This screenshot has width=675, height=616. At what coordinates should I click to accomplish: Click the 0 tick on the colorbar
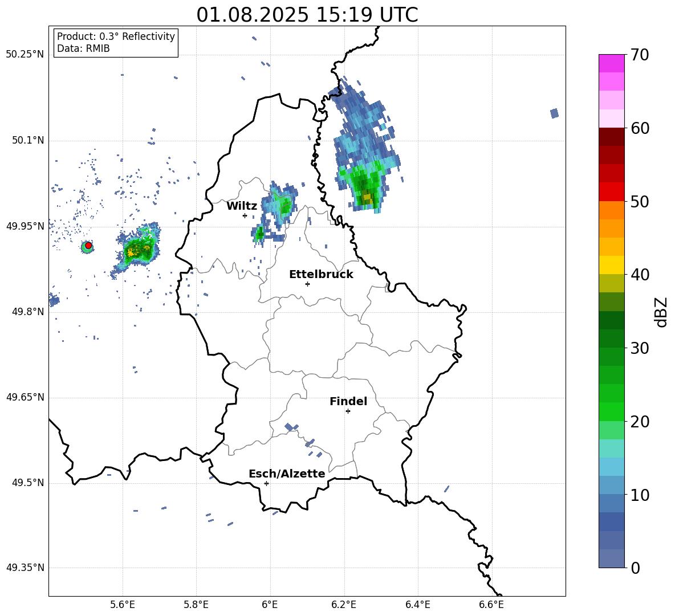coord(635,568)
